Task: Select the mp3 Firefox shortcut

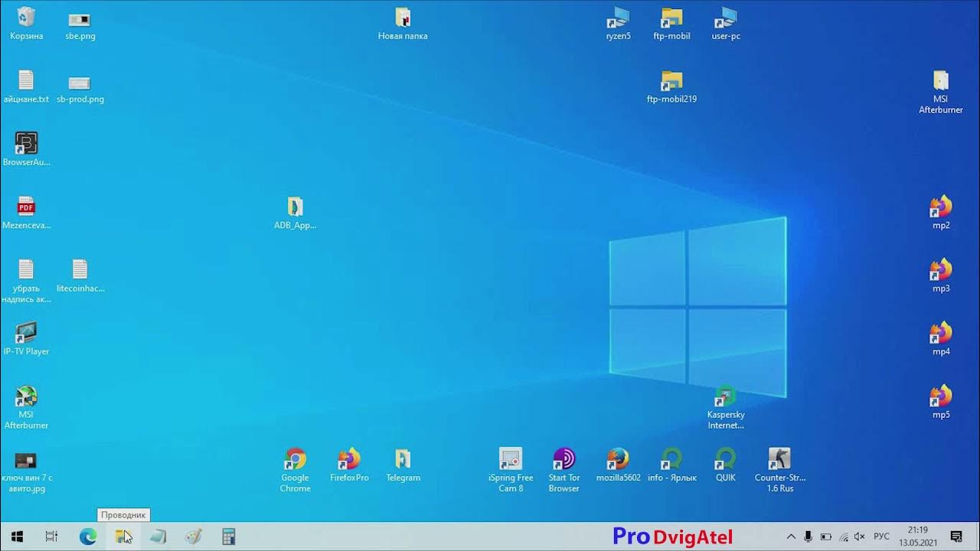Action: [x=941, y=275]
